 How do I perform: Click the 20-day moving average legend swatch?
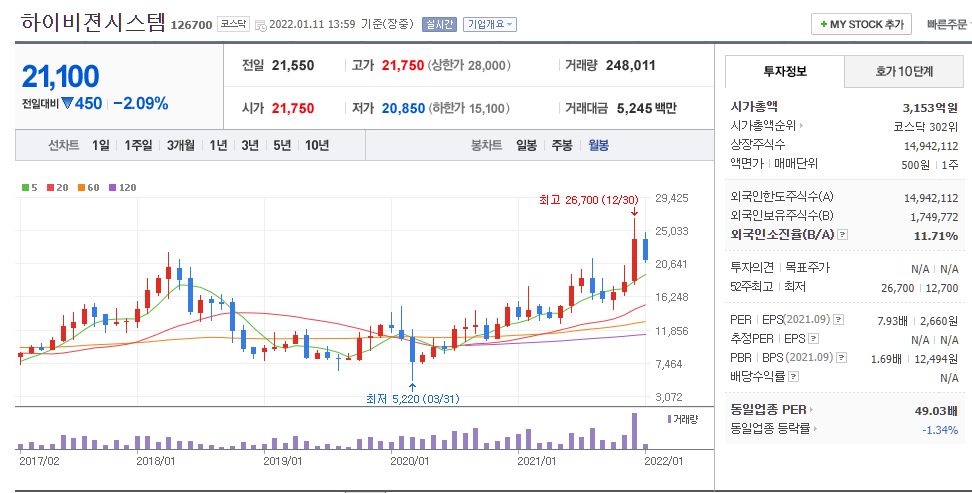click(50, 187)
